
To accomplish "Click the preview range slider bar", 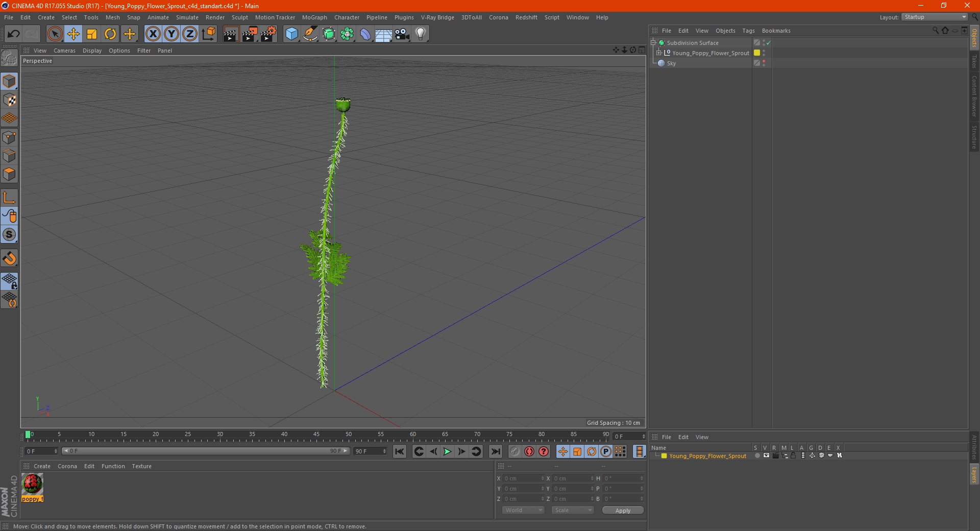I will tap(206, 451).
